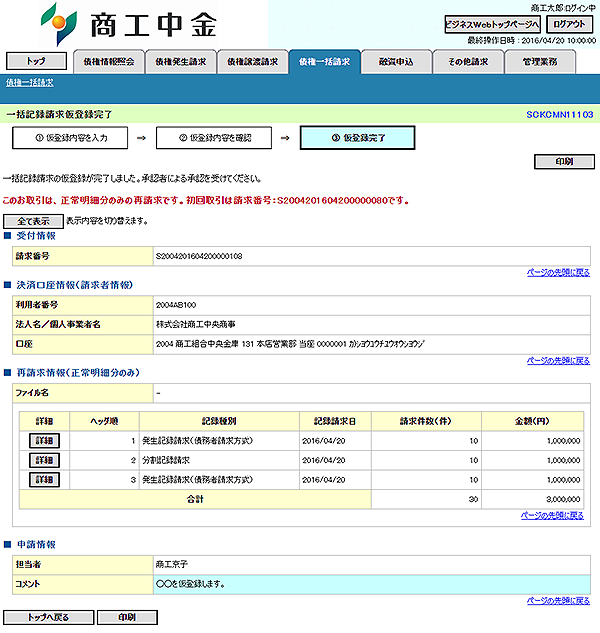Viewport: 600px width, 633px height.
Task: Open 詳細 for header row 1
Action: [44, 440]
